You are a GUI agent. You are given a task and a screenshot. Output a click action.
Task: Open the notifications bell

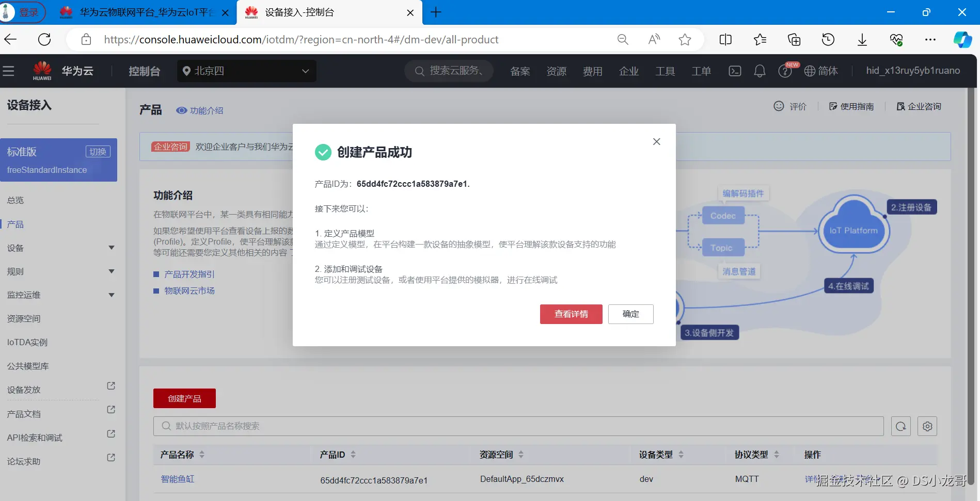click(x=760, y=71)
